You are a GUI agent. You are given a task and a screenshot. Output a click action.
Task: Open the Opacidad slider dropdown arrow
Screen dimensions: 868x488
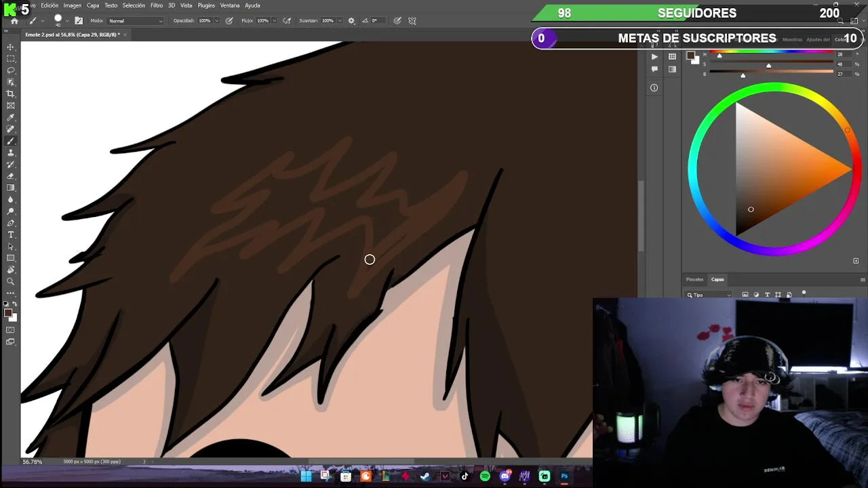[x=217, y=21]
